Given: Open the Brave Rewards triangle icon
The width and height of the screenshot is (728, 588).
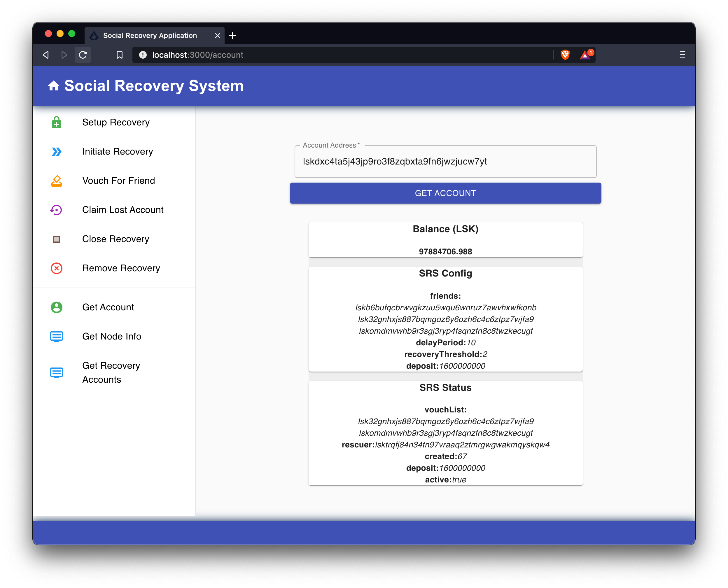Looking at the screenshot, I should pos(585,55).
